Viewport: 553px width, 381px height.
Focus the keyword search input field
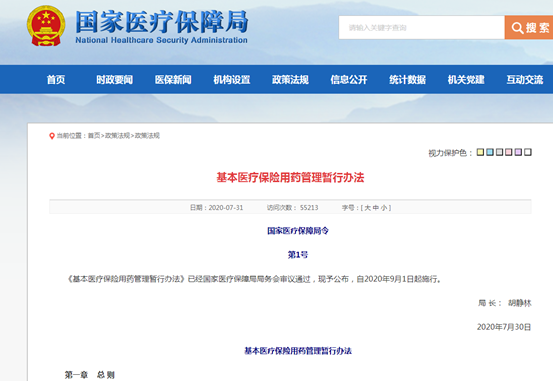point(422,28)
